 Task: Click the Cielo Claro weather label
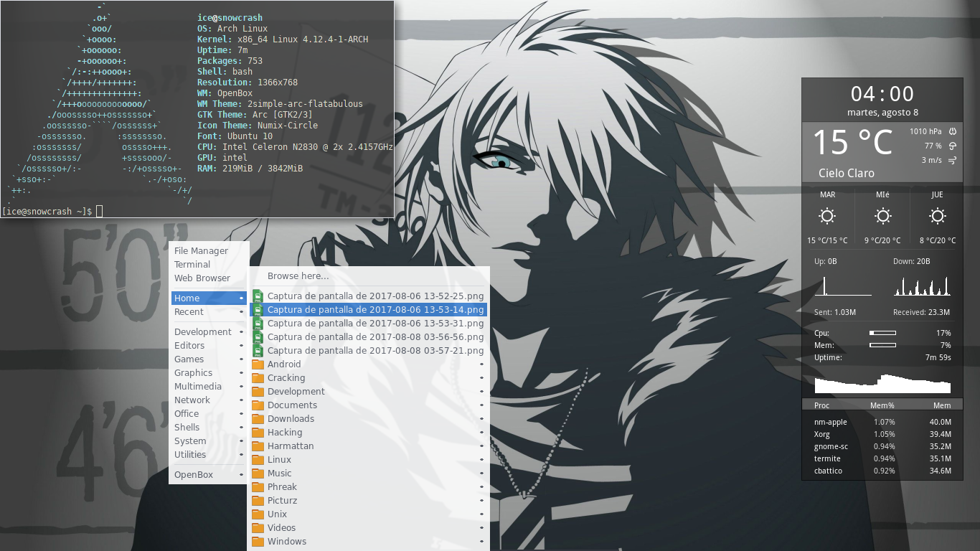coord(847,174)
